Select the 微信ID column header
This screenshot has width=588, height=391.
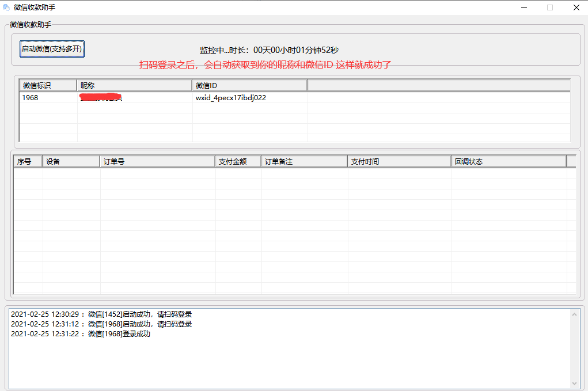point(249,85)
